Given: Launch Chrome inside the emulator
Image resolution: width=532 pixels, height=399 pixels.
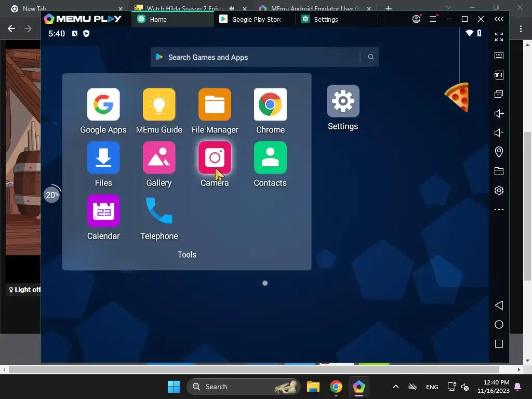Looking at the screenshot, I should click(270, 104).
